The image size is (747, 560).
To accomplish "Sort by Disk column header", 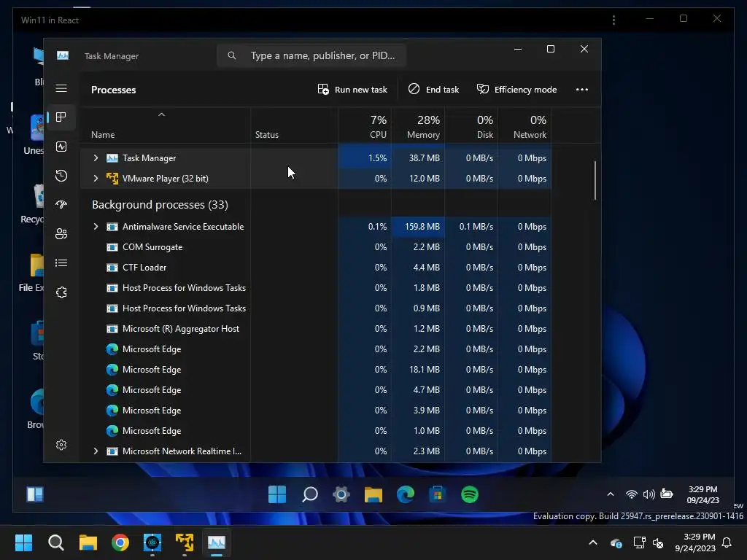I will pyautogui.click(x=472, y=127).
